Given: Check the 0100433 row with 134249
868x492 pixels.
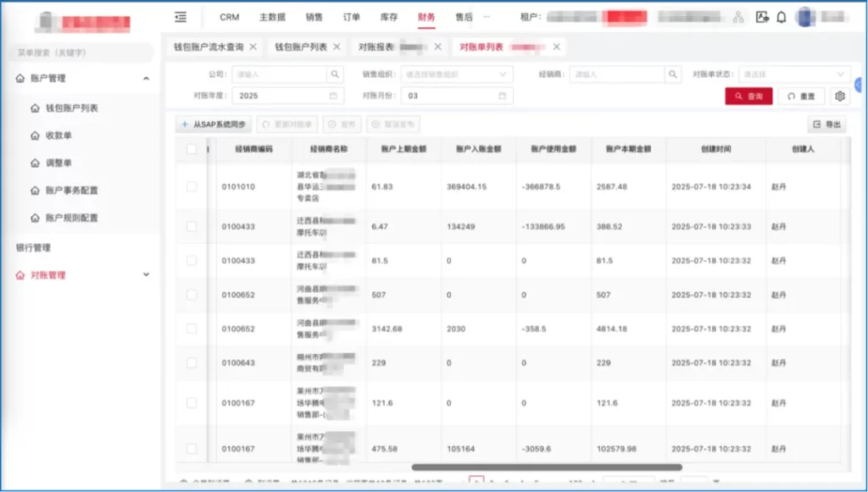Looking at the screenshot, I should (x=192, y=227).
